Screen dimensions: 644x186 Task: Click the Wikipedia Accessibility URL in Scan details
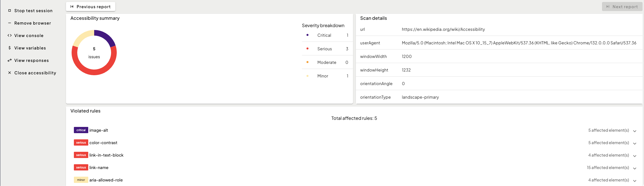click(443, 29)
